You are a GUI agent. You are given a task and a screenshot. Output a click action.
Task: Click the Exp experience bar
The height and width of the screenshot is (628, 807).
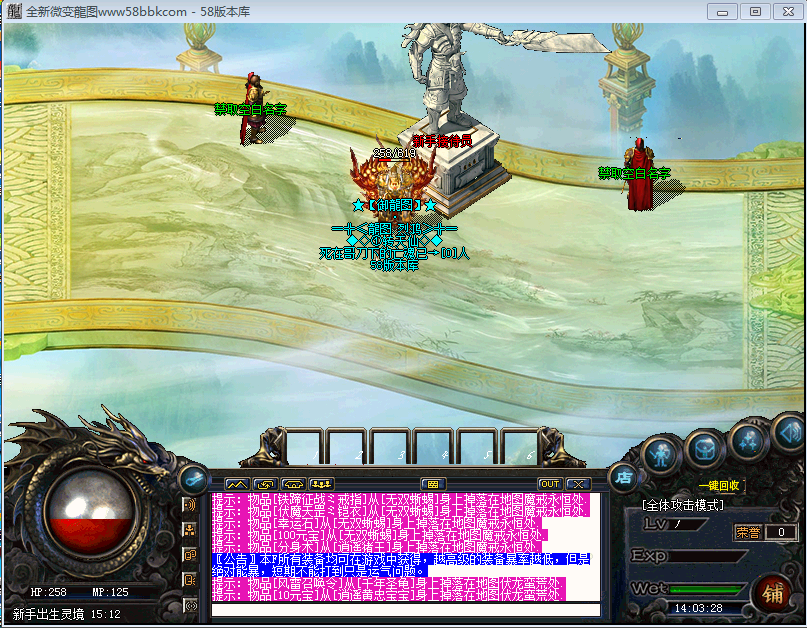click(708, 556)
